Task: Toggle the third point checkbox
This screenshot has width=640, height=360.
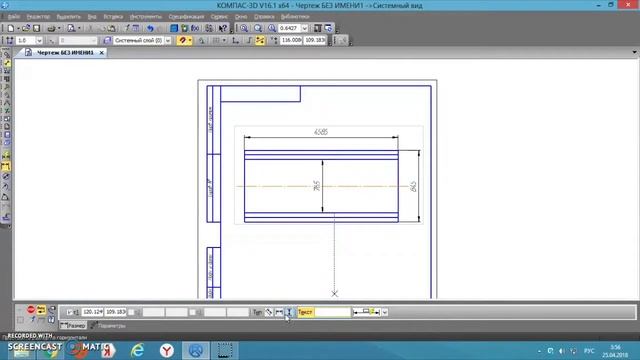Action: (x=192, y=312)
